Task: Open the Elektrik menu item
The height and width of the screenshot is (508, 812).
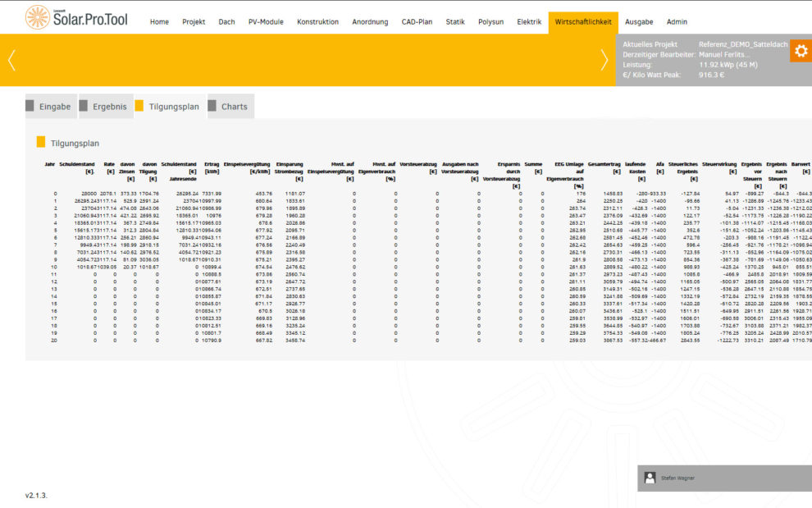Action: tap(529, 22)
